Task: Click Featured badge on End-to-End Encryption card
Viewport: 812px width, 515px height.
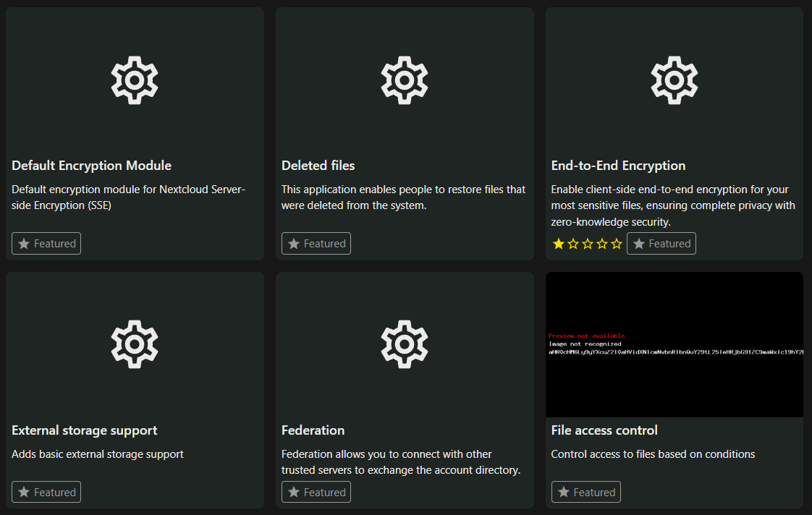Action: click(x=661, y=243)
